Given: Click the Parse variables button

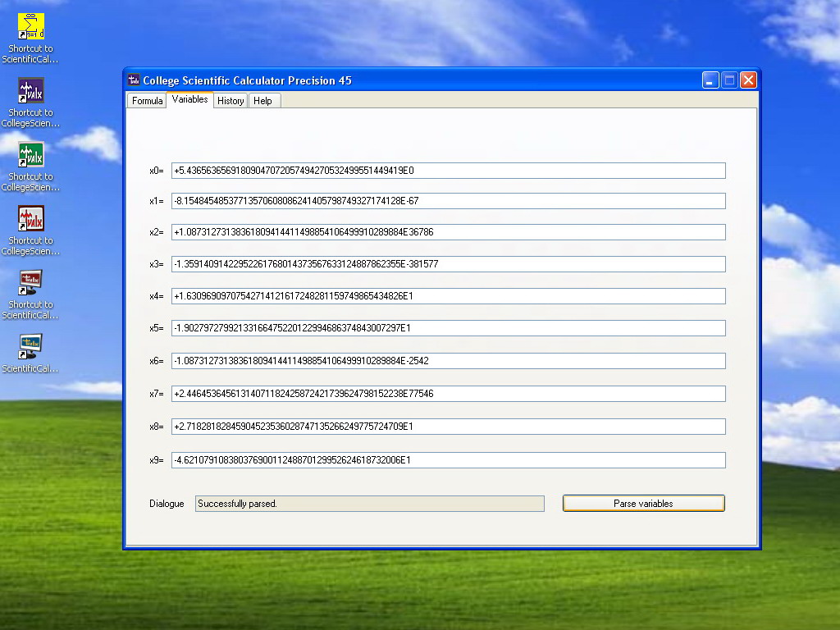Looking at the screenshot, I should pyautogui.click(x=643, y=504).
